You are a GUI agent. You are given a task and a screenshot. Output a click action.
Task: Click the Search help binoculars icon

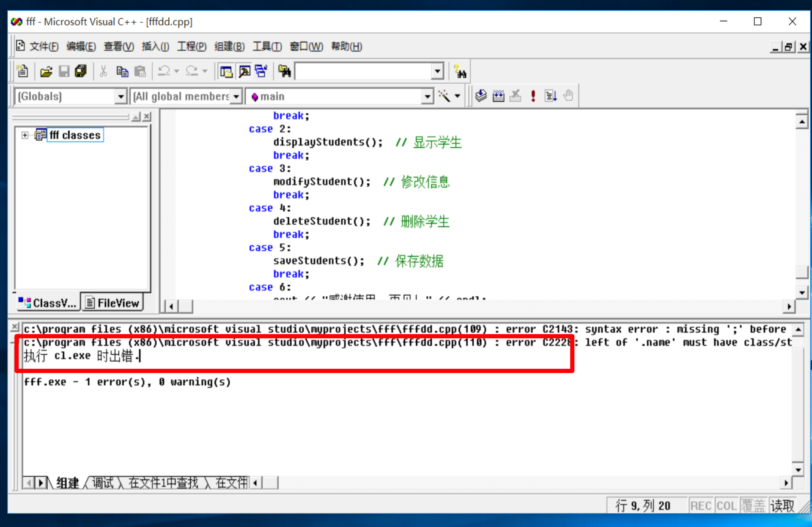(460, 72)
